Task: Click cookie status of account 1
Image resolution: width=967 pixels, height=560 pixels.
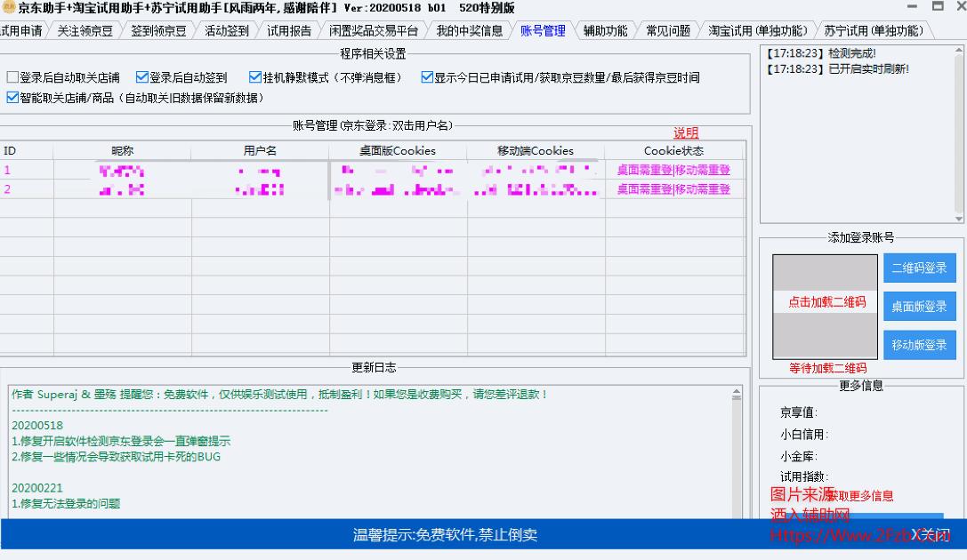Action: (x=674, y=170)
